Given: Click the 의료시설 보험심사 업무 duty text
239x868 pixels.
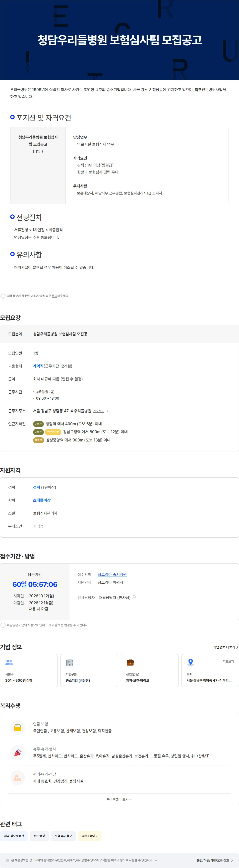Looking at the screenshot, I should 95,144.
